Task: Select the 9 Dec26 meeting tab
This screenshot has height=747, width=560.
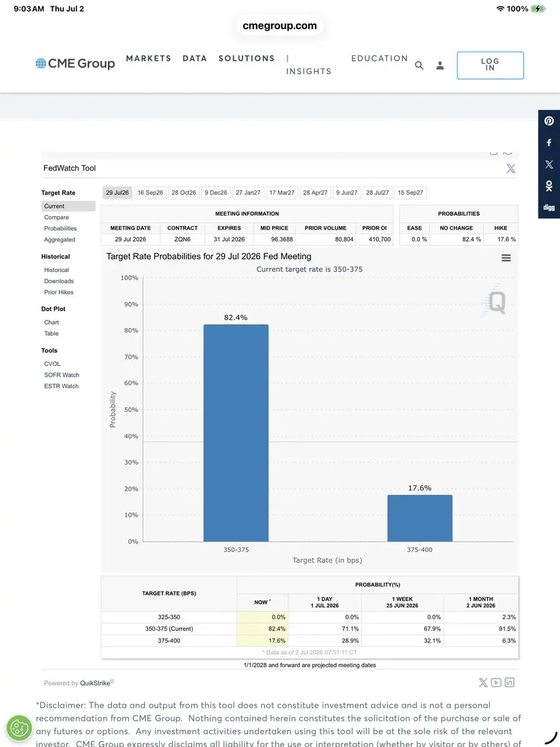Action: click(x=216, y=193)
